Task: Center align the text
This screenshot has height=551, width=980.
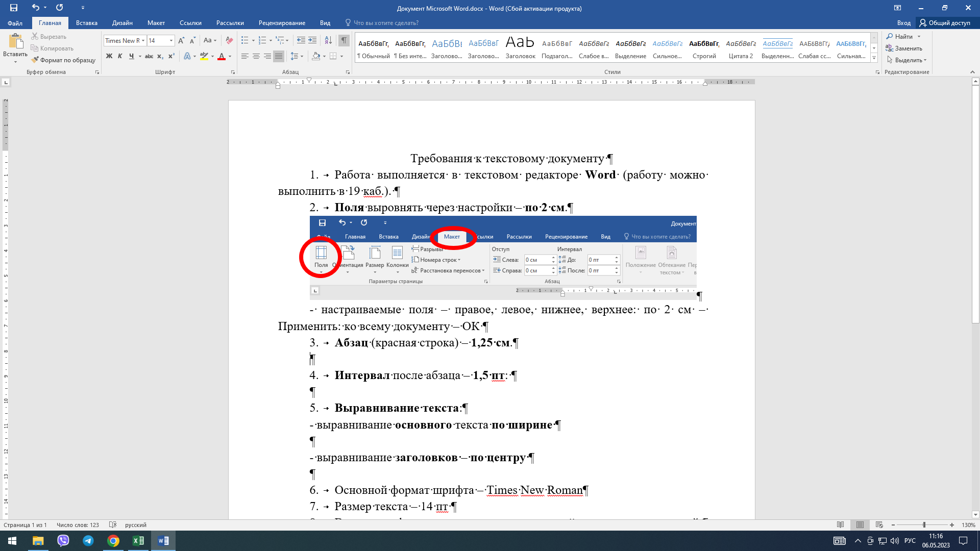Action: 256,56
